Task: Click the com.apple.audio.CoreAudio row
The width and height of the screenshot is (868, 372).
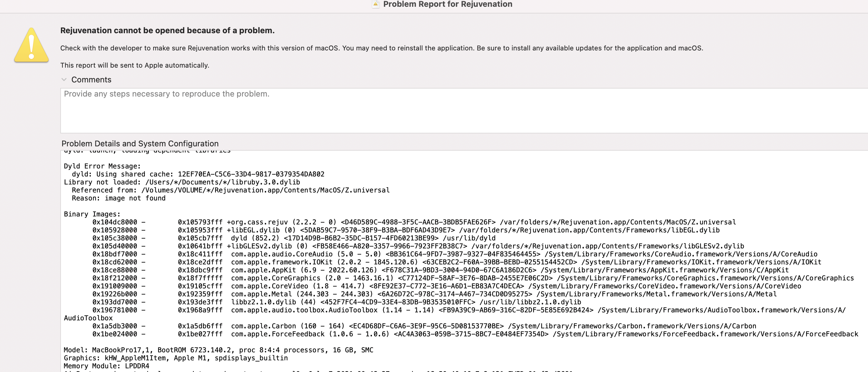Action: click(455, 254)
